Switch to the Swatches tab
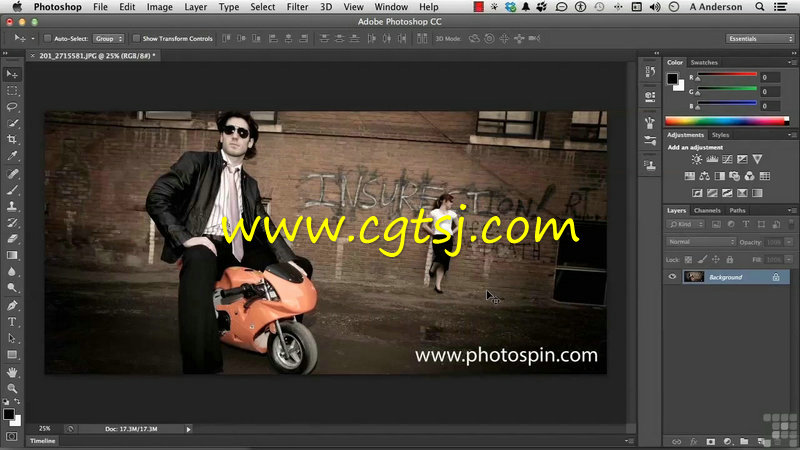The width and height of the screenshot is (800, 450). coord(704,62)
